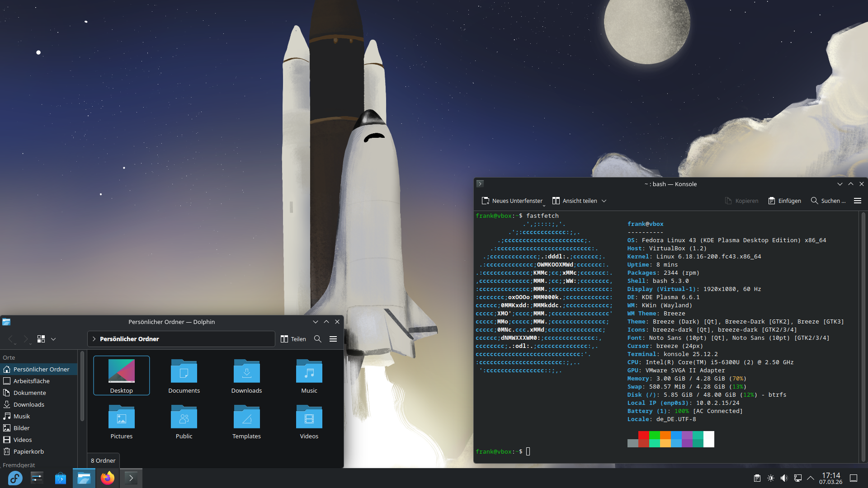This screenshot has width=868, height=488.
Task: Click the Konsole window menu icon in titlebar
Action: coord(480,184)
